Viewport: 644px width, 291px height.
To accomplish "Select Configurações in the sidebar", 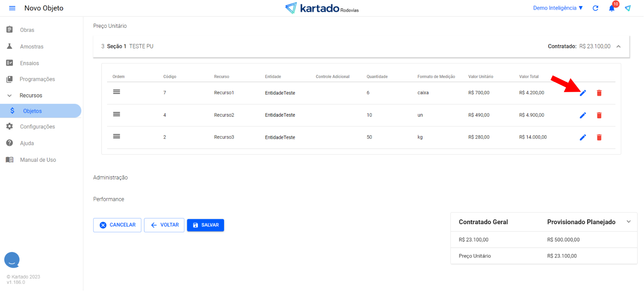I will click(x=37, y=126).
